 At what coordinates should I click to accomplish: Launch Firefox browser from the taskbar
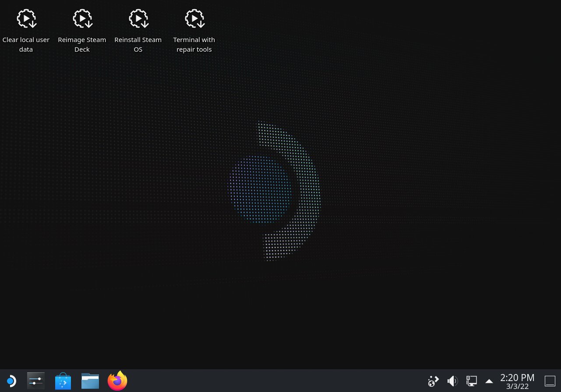click(x=117, y=381)
